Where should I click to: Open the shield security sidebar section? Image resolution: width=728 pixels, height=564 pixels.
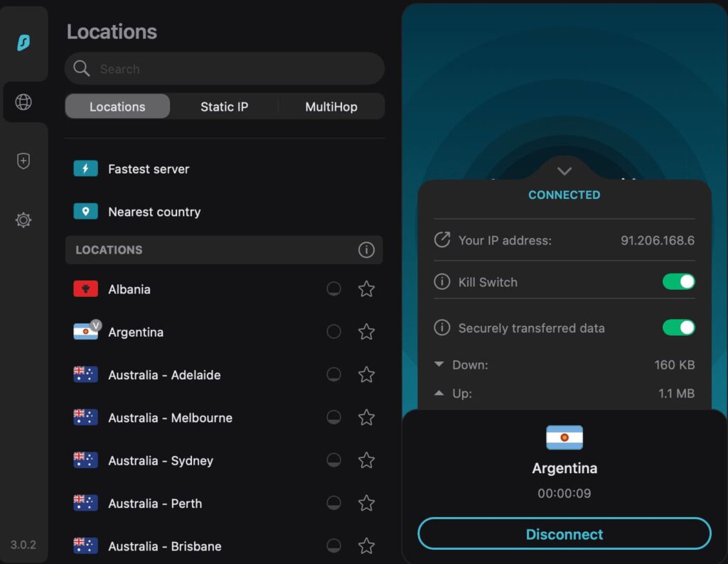pyautogui.click(x=23, y=161)
